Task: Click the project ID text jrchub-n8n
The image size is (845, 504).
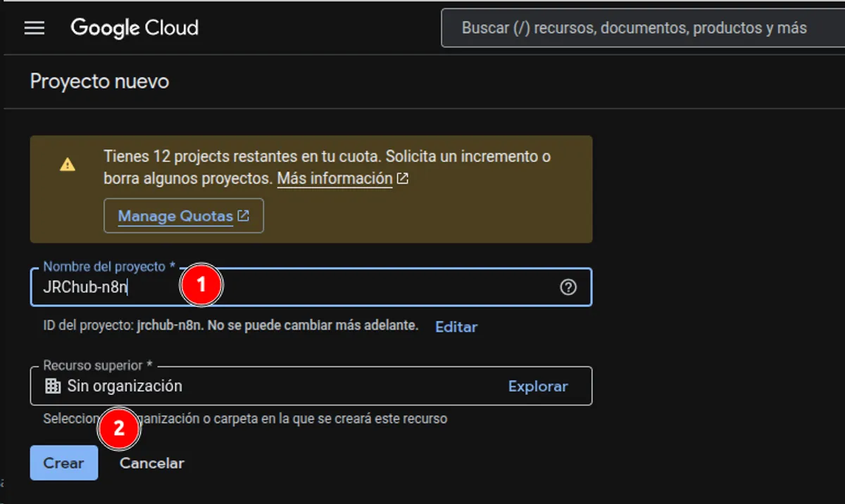Action: (170, 326)
